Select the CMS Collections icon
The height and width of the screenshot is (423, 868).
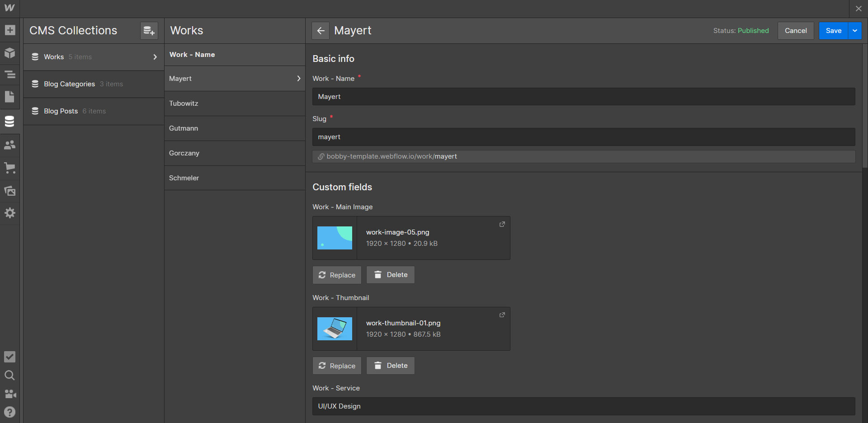tap(9, 121)
